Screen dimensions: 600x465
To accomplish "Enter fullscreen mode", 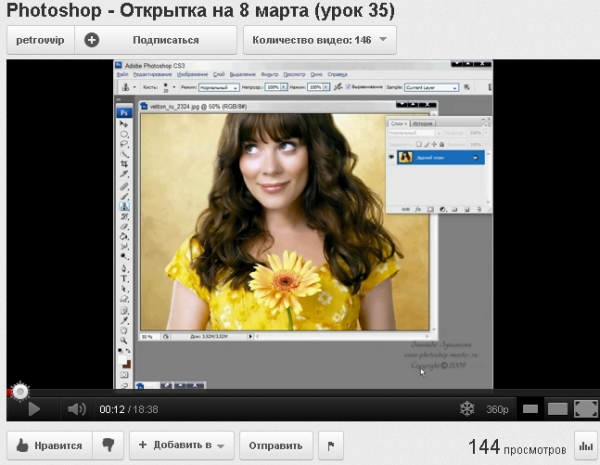I will (585, 409).
